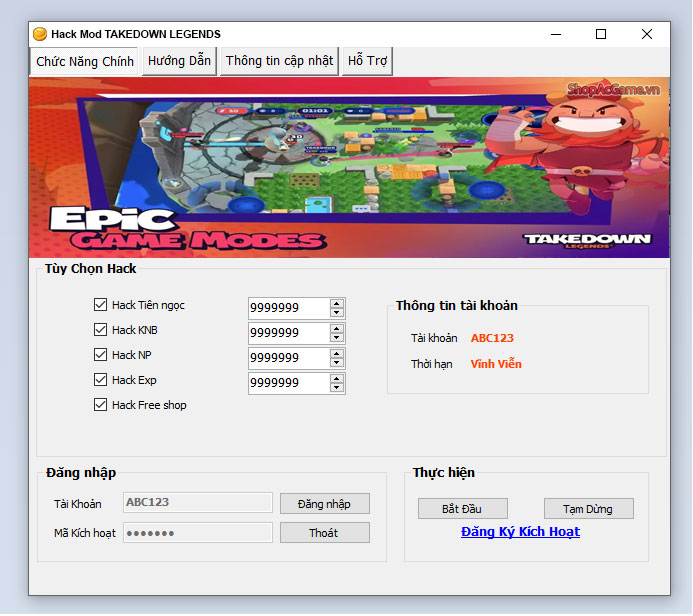Click the Takedown Legends banner image
693x616 pixels.
point(349,167)
